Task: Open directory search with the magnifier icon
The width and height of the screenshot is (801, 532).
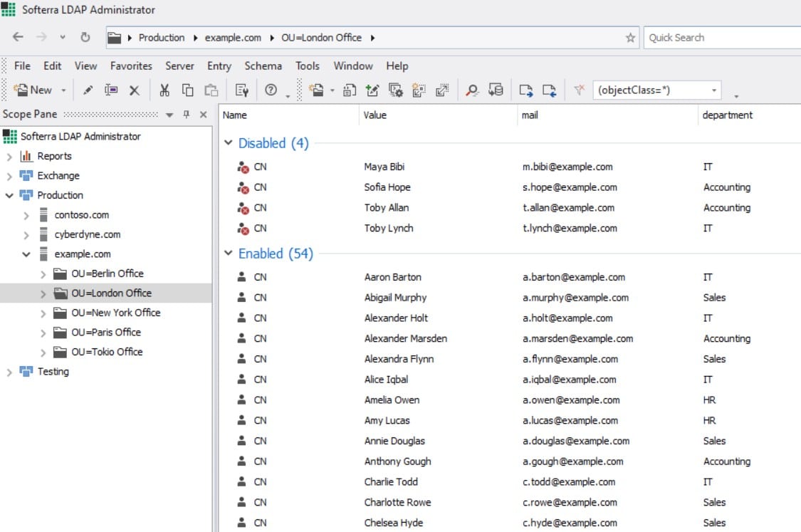Action: [x=472, y=90]
